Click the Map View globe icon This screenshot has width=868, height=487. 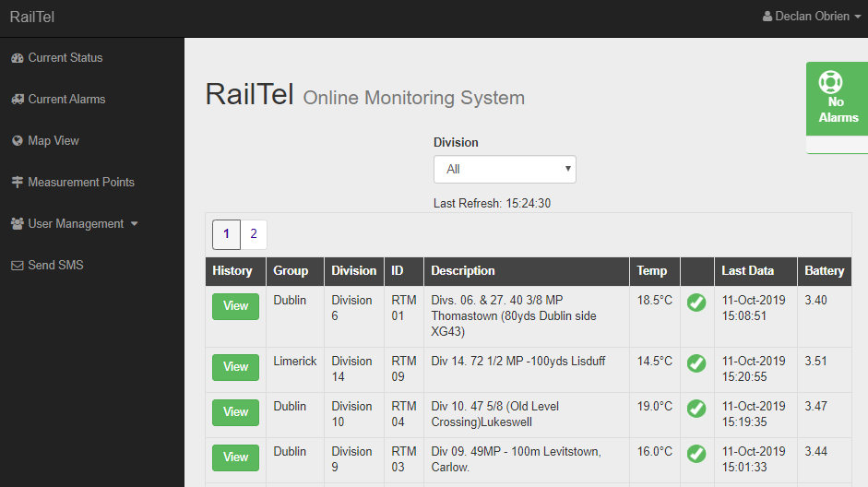(17, 141)
